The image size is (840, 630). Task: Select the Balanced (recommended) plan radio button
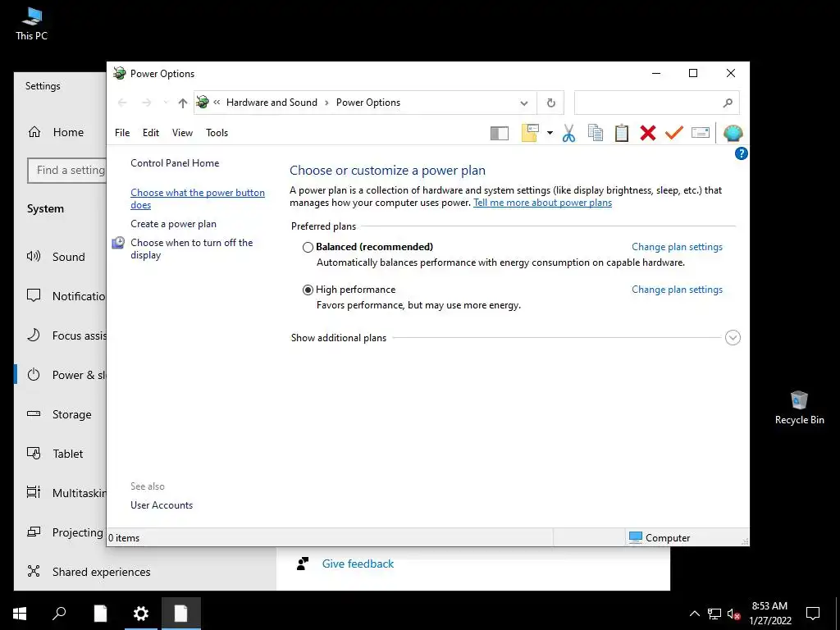[308, 247]
